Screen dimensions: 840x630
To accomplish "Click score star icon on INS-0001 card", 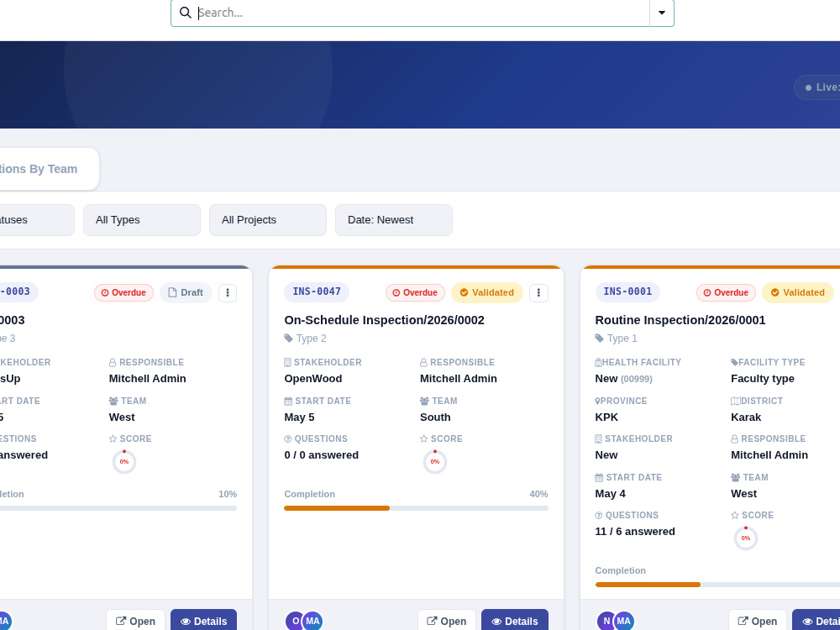I will [735, 516].
